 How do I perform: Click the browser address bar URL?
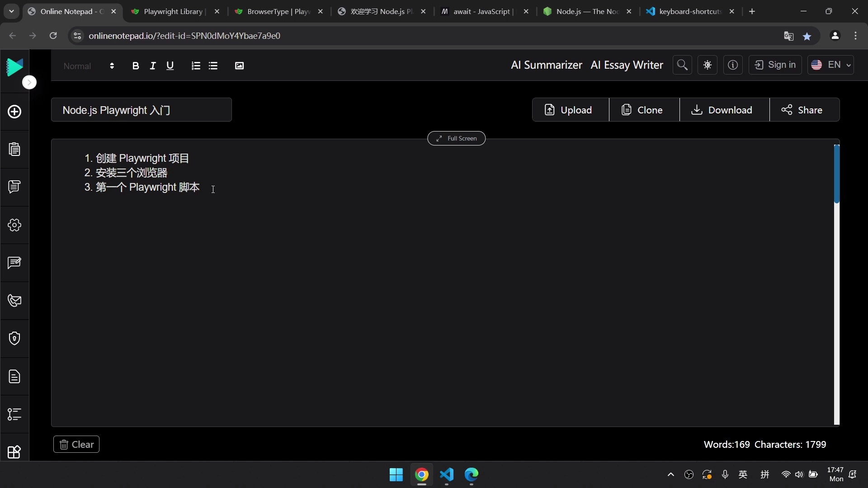click(184, 36)
